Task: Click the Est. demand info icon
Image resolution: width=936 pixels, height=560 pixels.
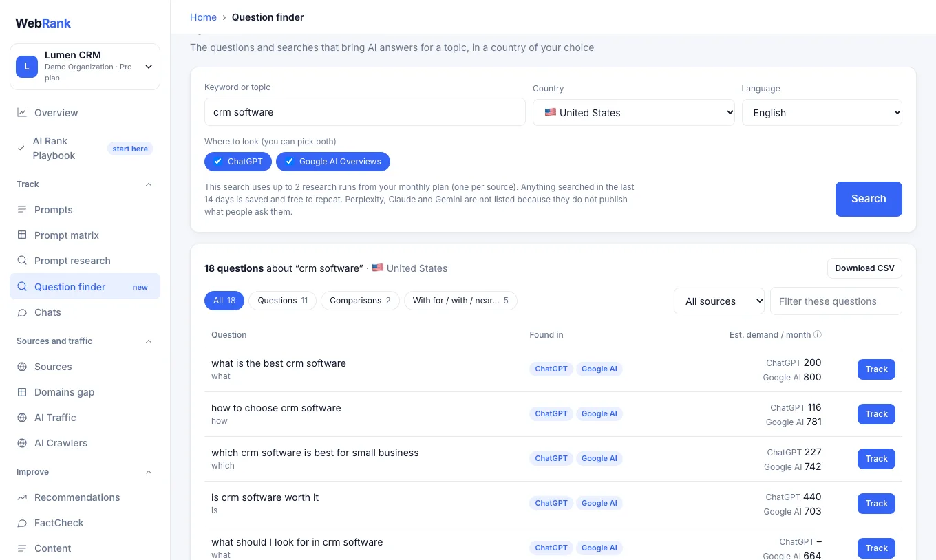Action: click(818, 335)
